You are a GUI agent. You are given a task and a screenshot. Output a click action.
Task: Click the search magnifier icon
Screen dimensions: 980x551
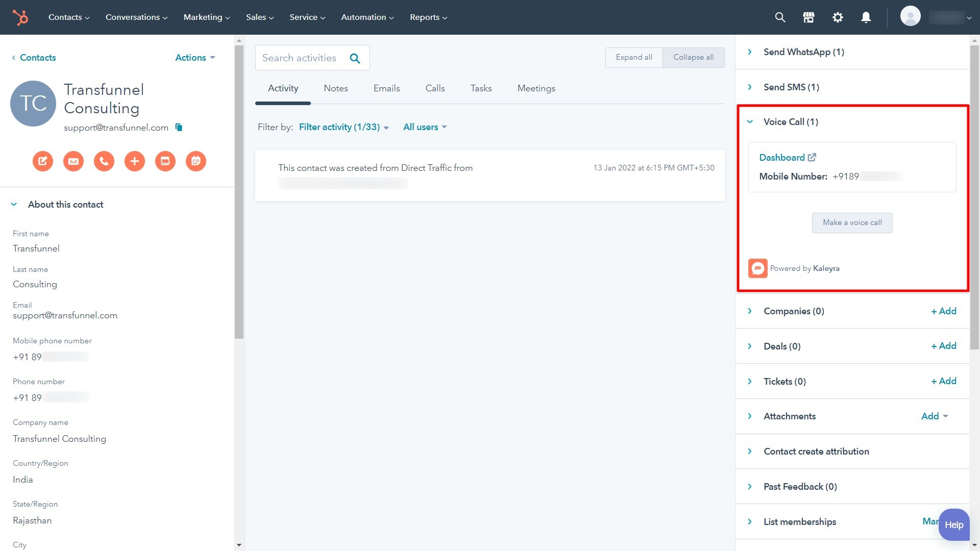780,17
